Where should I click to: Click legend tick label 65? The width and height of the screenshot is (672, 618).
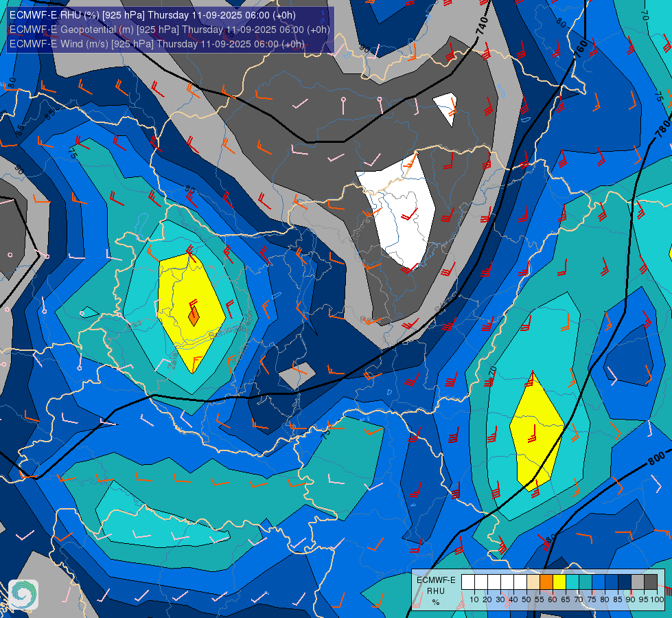tap(566, 599)
